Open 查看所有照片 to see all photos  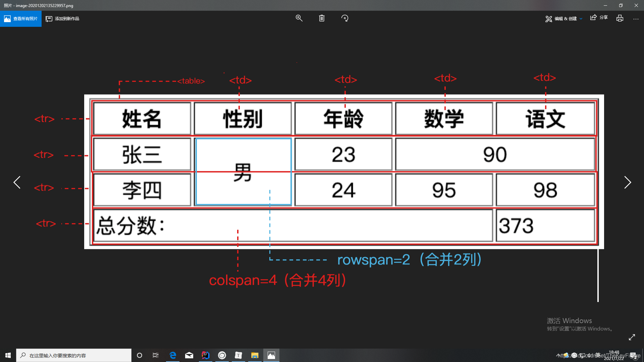pos(21,19)
